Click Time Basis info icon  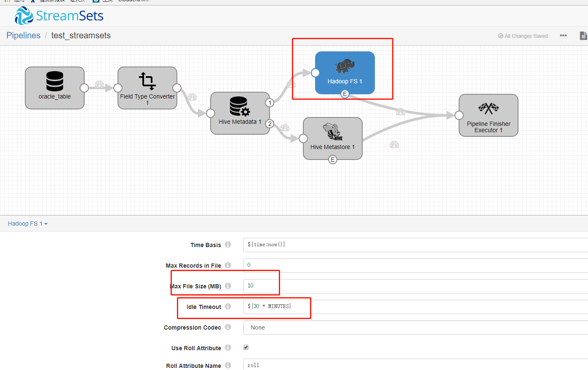coord(228,245)
